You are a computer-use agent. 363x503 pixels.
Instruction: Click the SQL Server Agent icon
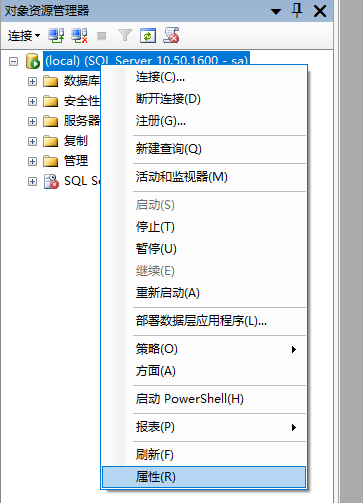pyautogui.click(x=51, y=181)
